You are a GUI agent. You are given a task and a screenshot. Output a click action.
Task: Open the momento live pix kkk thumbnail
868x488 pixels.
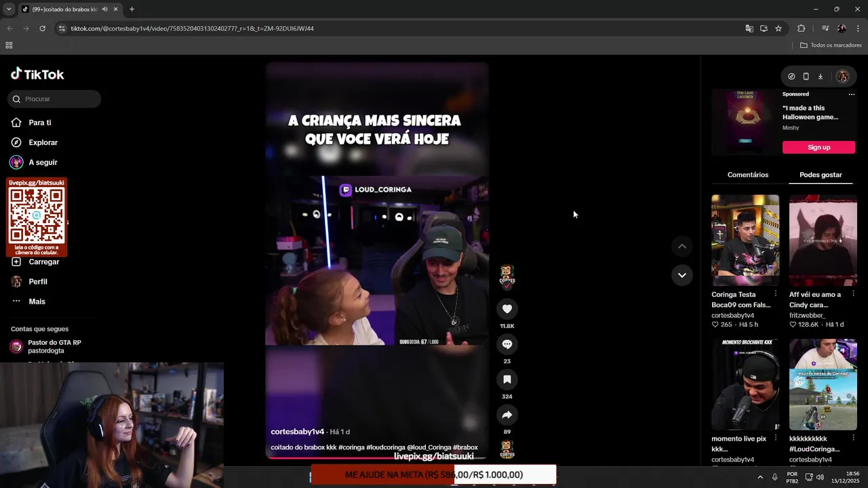745,384
